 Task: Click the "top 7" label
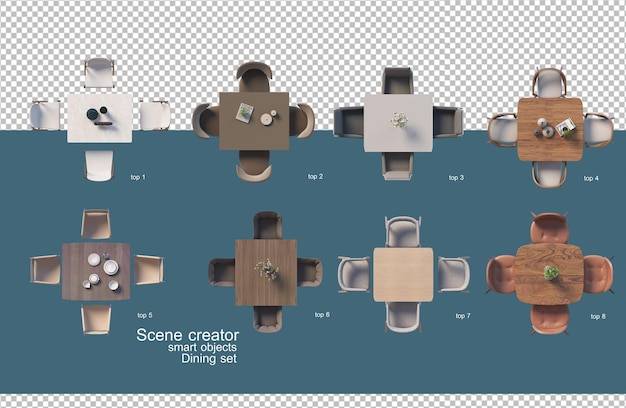pos(463,315)
